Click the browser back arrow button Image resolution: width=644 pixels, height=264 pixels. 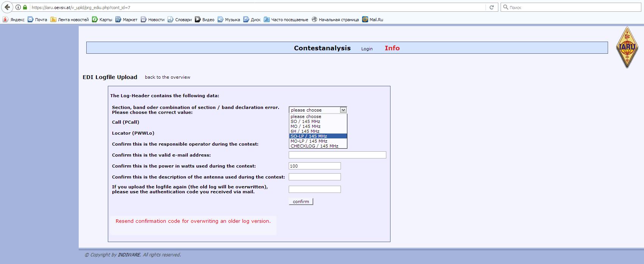tap(7, 7)
